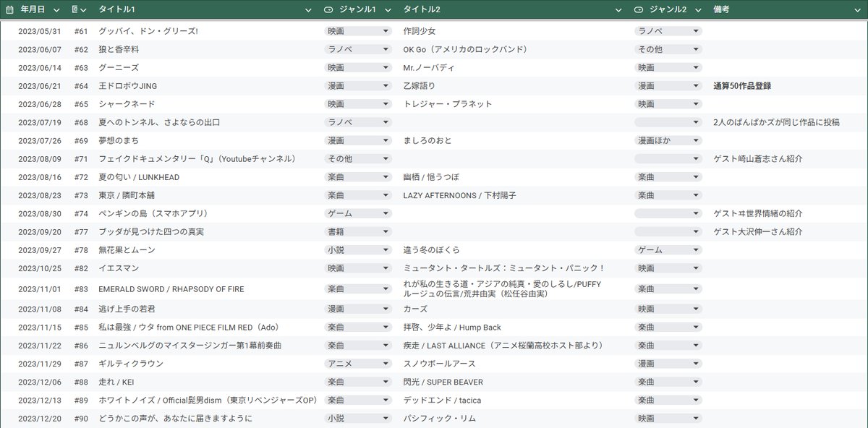The image size is (868, 428).
Task: Open empty ジャンル2 chip in row #68
Action: pos(668,122)
